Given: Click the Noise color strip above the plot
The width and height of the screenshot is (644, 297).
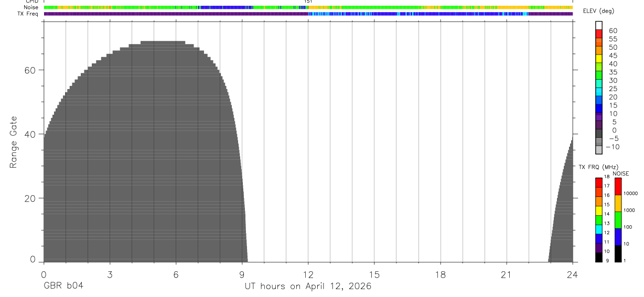Looking at the screenshot, I should (x=308, y=7).
